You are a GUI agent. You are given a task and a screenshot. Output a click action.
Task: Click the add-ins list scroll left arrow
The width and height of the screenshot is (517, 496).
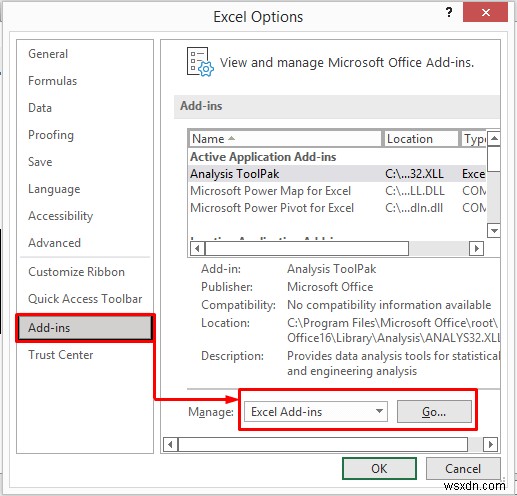tap(197, 248)
